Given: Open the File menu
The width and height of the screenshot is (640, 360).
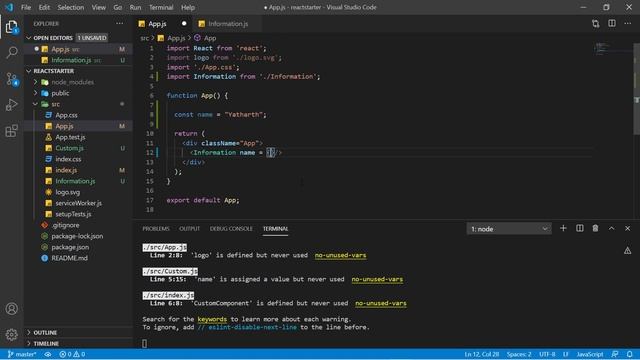Looking at the screenshot, I should tap(26, 7).
